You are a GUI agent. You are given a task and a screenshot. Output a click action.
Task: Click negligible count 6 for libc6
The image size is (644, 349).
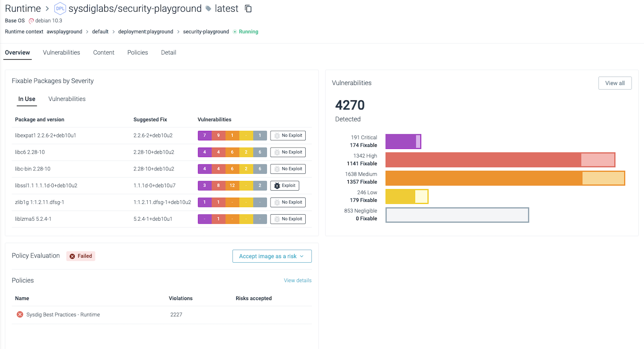[260, 152]
